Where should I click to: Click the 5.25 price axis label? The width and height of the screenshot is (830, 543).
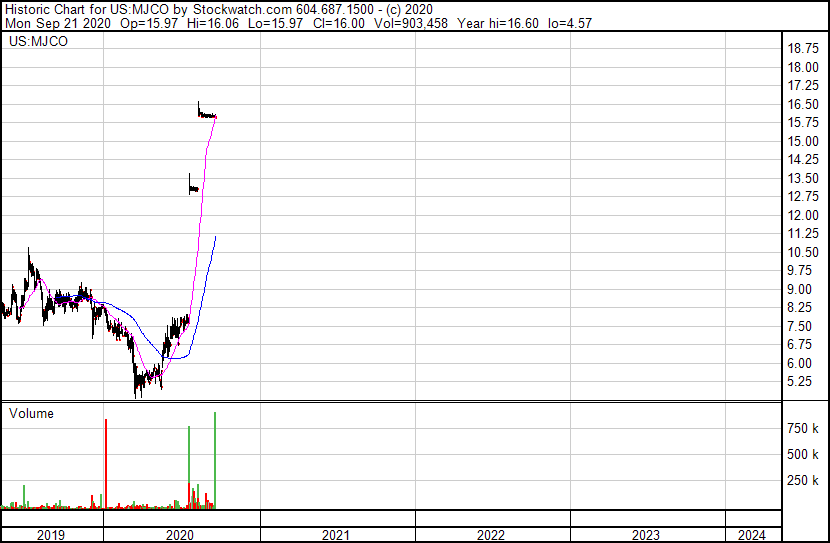click(x=799, y=382)
